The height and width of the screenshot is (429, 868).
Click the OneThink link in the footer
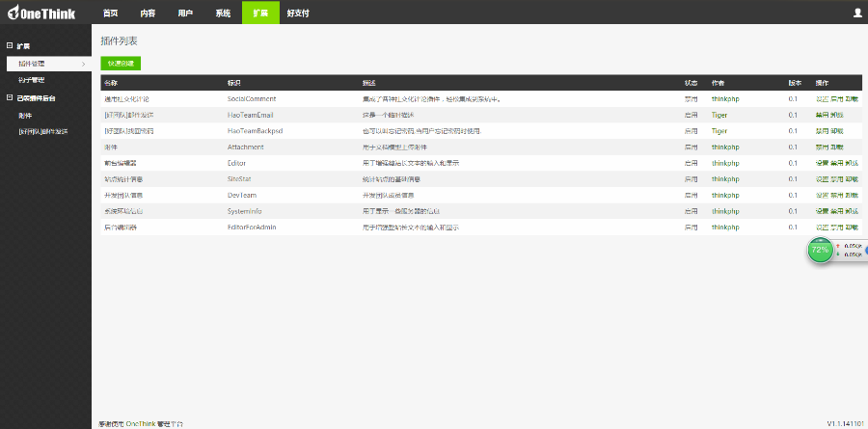(x=141, y=424)
